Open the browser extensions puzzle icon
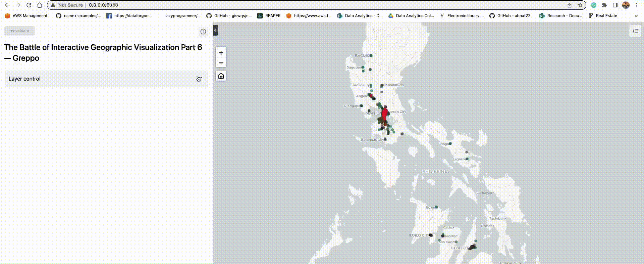644x264 pixels. (x=604, y=5)
